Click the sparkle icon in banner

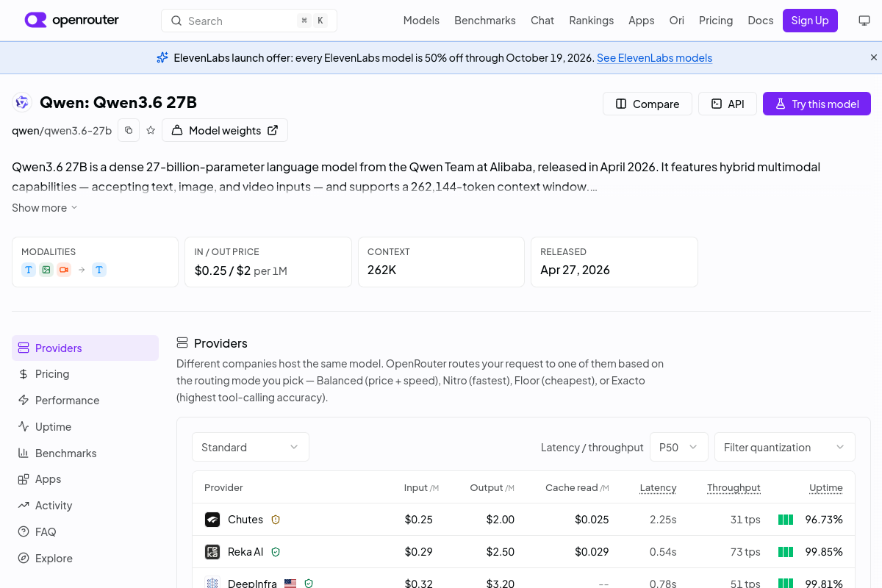pos(162,57)
